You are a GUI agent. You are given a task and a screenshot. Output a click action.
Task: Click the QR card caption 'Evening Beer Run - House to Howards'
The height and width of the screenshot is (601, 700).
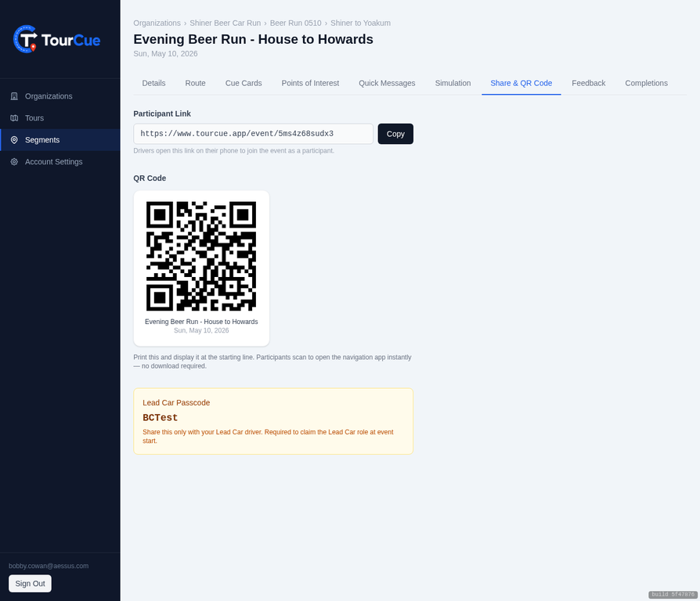tap(201, 322)
